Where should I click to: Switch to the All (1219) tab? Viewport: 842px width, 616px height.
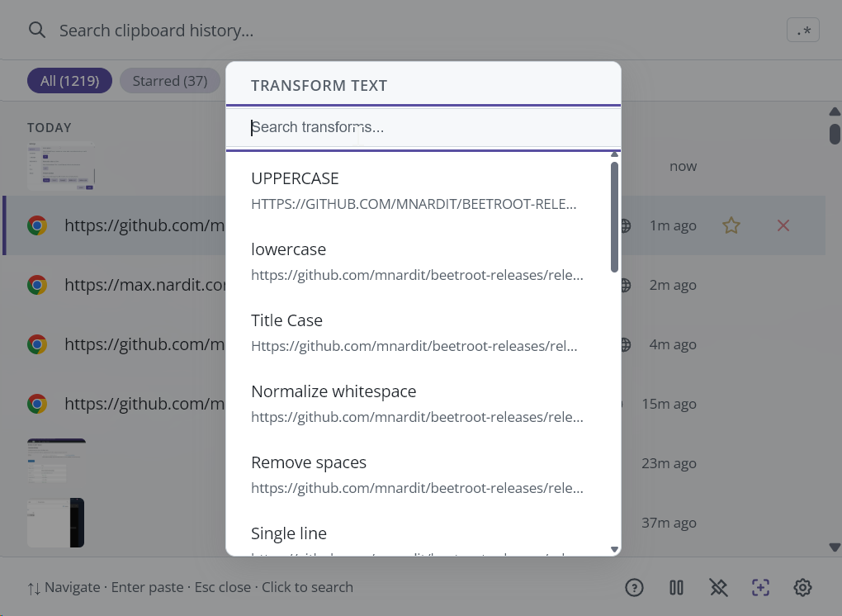69,81
